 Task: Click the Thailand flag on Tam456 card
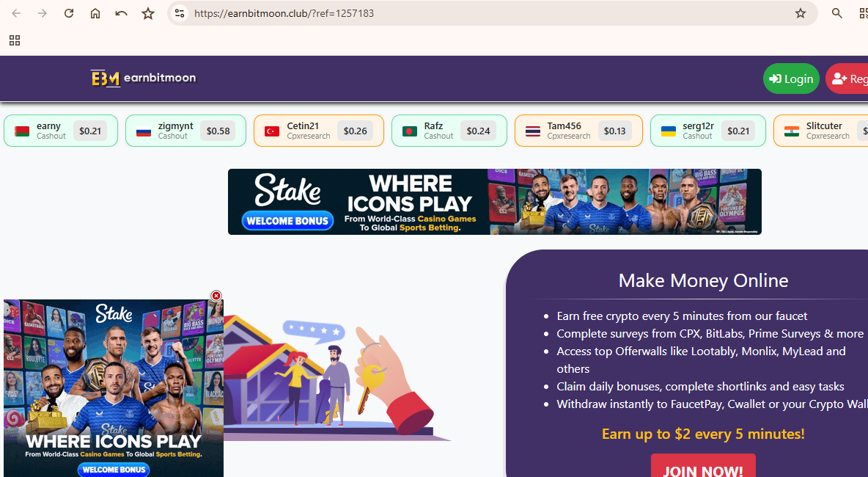coord(532,131)
